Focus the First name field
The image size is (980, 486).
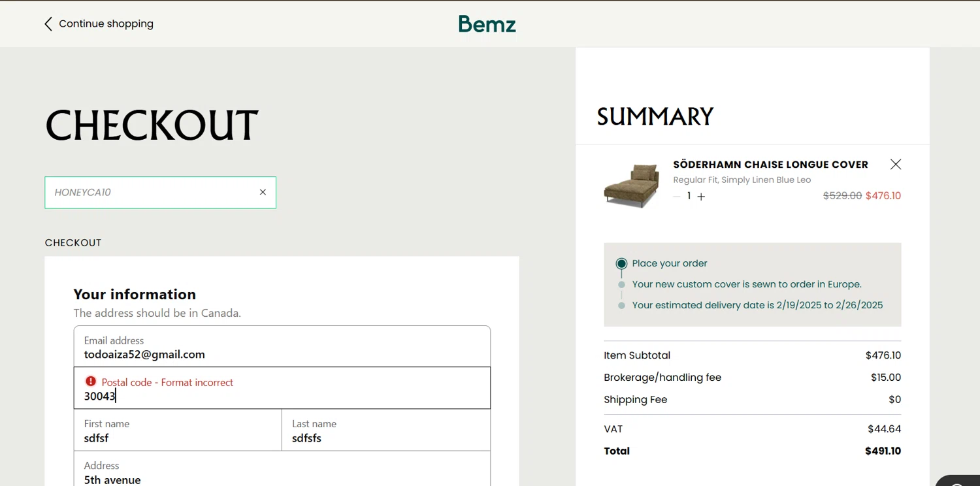(178, 430)
